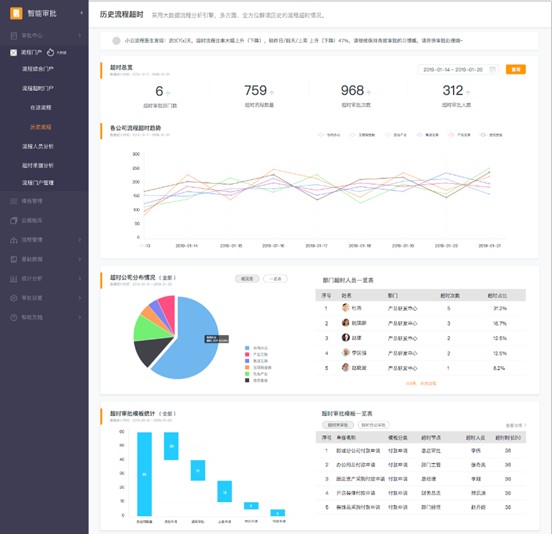Viewport: 552px width, 534px height.
Task: Toggle the pale orange series in trend legend
Action: pyautogui.click(x=363, y=135)
